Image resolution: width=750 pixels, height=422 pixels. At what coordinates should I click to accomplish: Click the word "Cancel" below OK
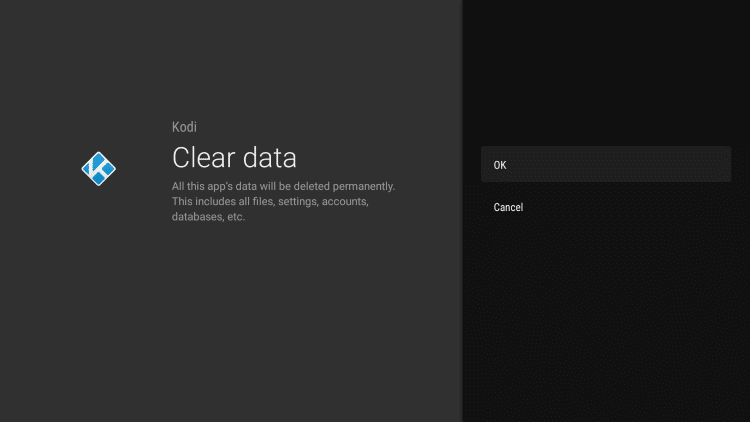coord(508,207)
